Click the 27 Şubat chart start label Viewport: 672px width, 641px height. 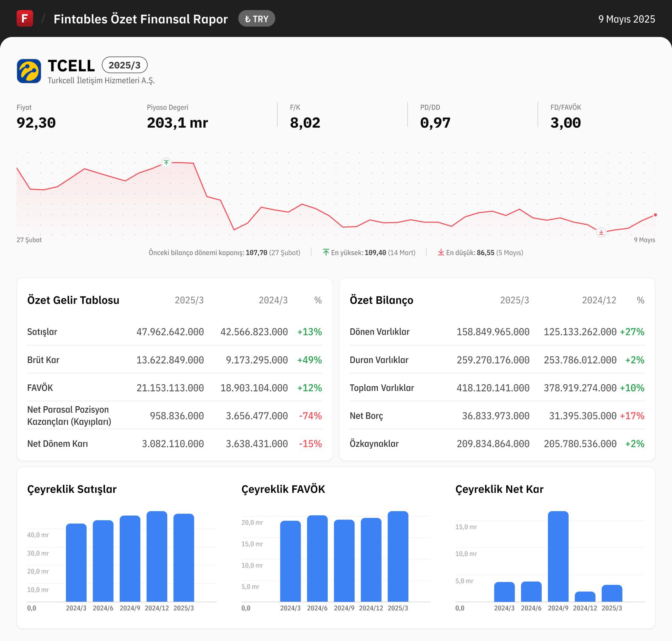pos(29,240)
